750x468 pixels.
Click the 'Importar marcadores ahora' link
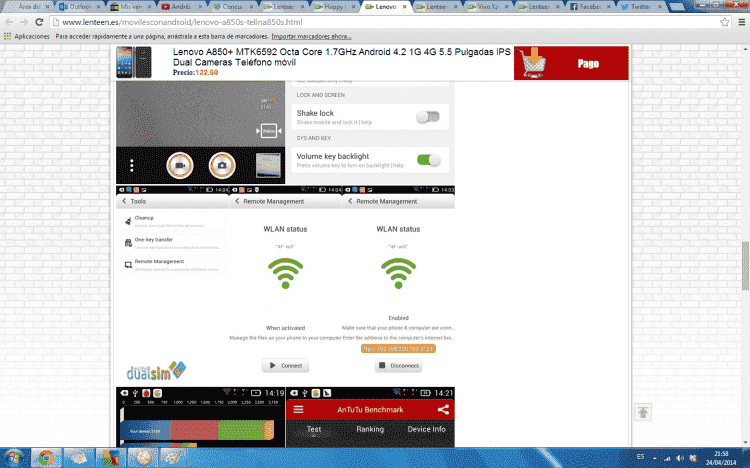point(311,36)
